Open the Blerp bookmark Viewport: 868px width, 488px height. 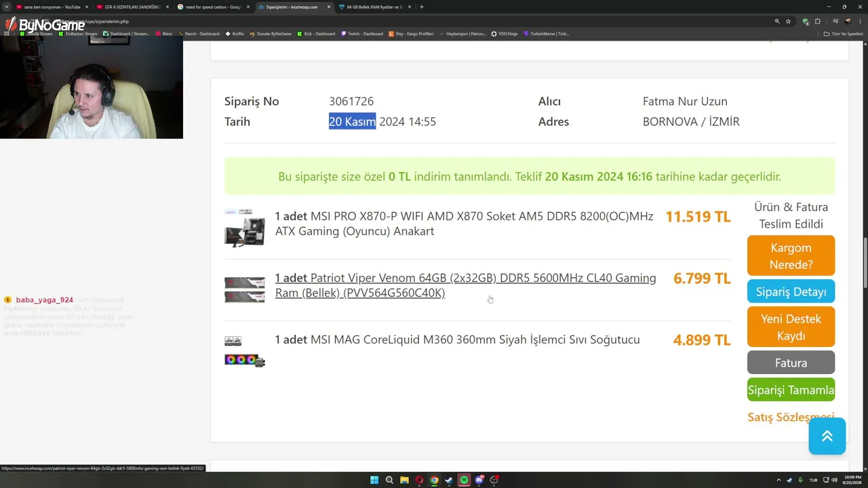[163, 34]
